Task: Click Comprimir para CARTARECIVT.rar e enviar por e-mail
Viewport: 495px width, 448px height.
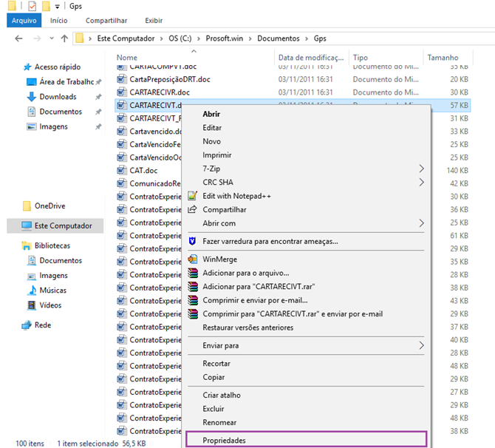Action: coord(293,314)
